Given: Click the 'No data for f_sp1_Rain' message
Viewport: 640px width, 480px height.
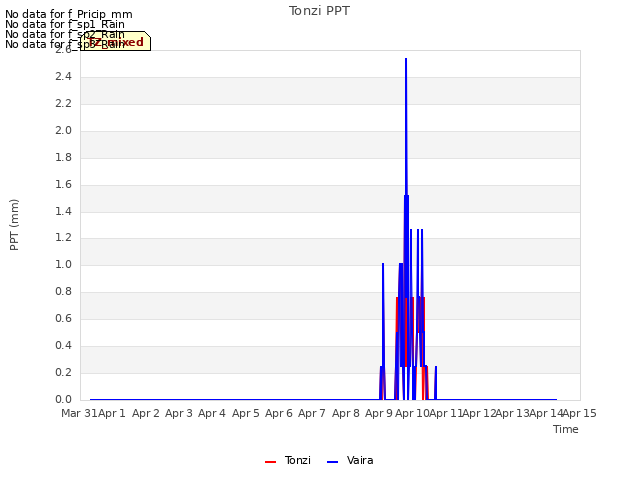Looking at the screenshot, I should [x=65, y=24].
